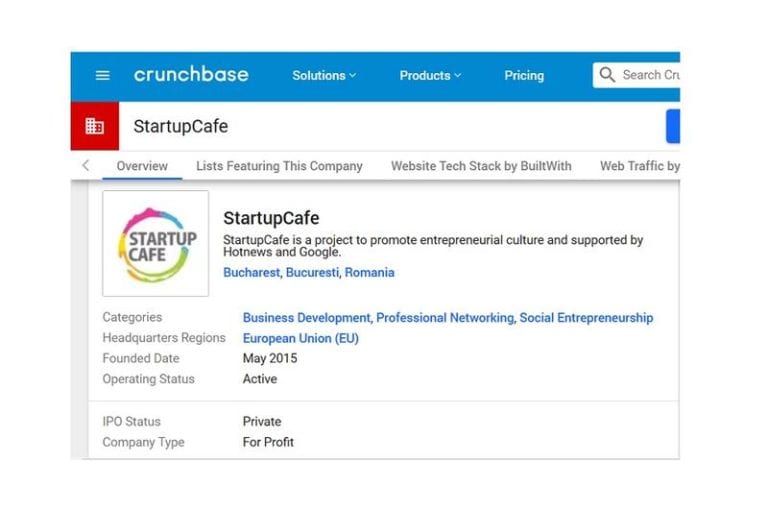
Task: Click into the Search Crunchbase field
Action: [650, 75]
